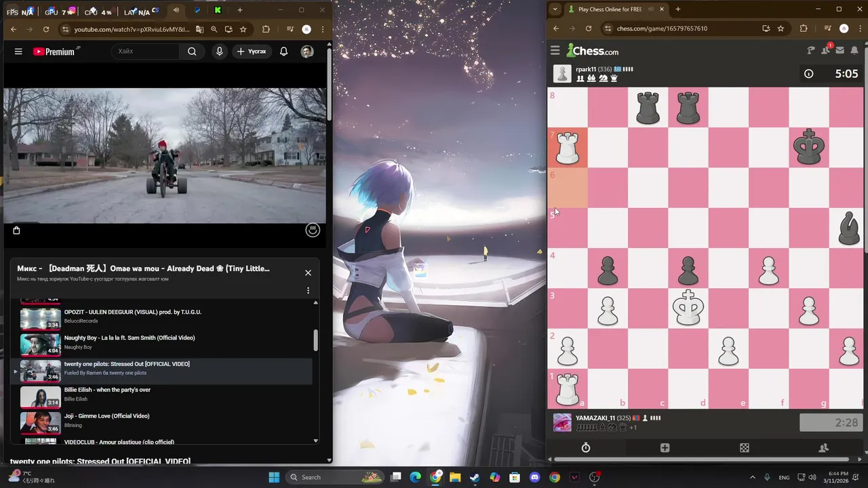Play Joji - Gimme Love from playlist
The width and height of the screenshot is (868, 488).
[x=163, y=422]
